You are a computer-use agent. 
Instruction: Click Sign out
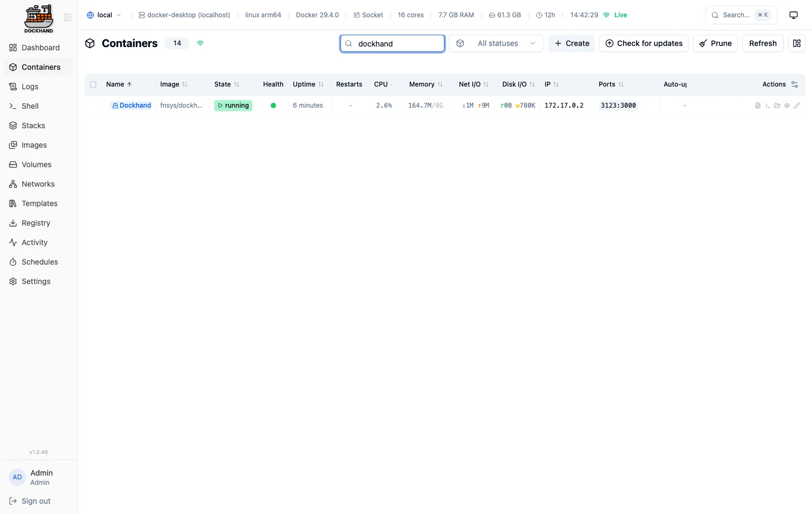point(38,501)
